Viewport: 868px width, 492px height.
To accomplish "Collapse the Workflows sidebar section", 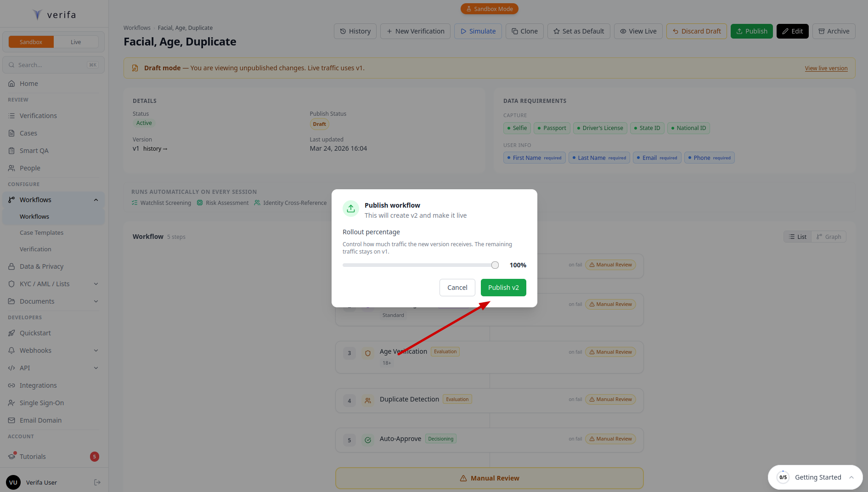I will [x=96, y=199].
